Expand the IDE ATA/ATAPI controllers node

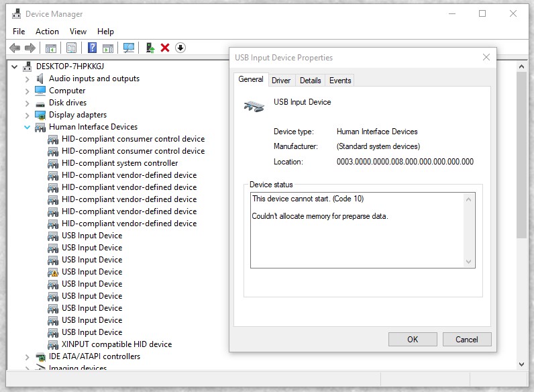28,357
